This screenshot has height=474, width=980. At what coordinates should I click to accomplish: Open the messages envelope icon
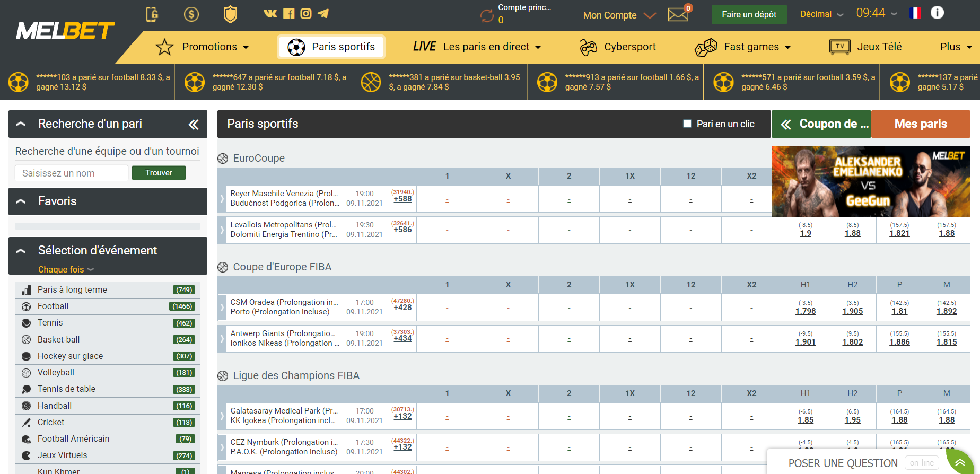[678, 15]
